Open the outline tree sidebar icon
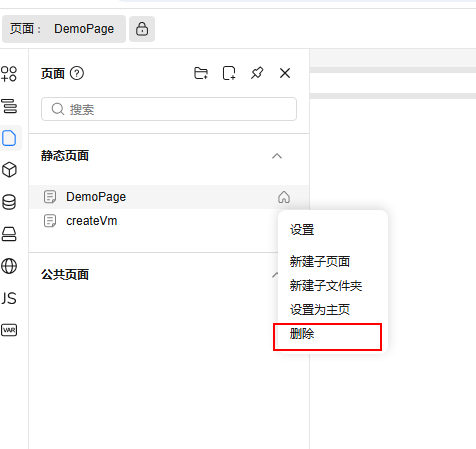Screen dimensions: 476x449 pyautogui.click(x=10, y=106)
